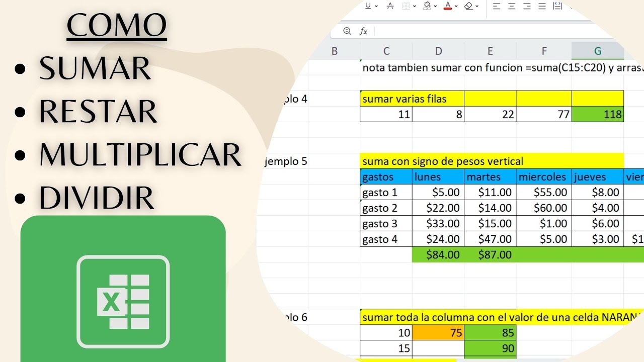Expand the fill color dropdown arrow
Image resolution: width=644 pixels, height=362 pixels.
(435, 6)
